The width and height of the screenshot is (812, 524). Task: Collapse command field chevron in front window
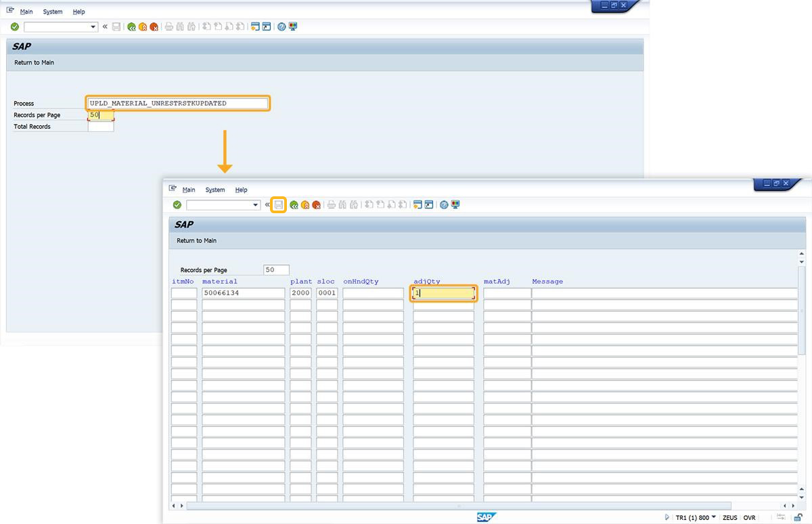(267, 204)
